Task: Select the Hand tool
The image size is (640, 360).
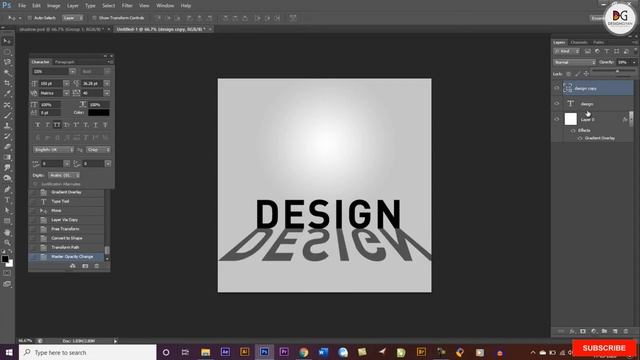Action: 7,232
